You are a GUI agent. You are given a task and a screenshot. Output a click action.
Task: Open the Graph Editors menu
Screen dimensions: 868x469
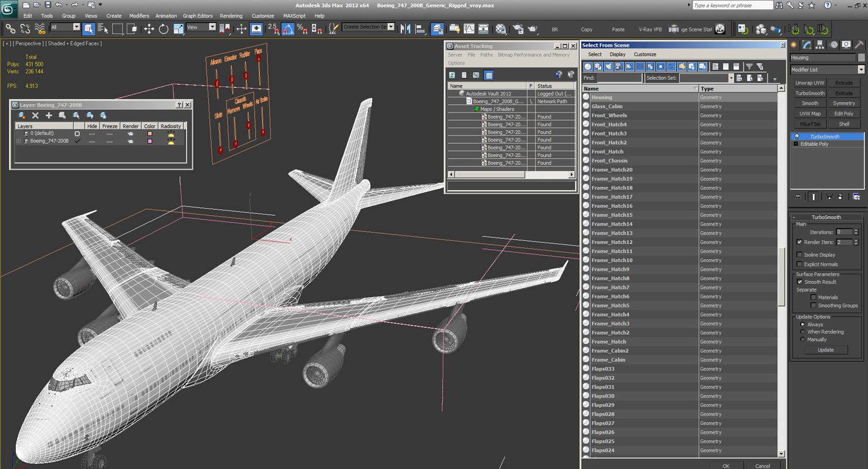[x=198, y=16]
